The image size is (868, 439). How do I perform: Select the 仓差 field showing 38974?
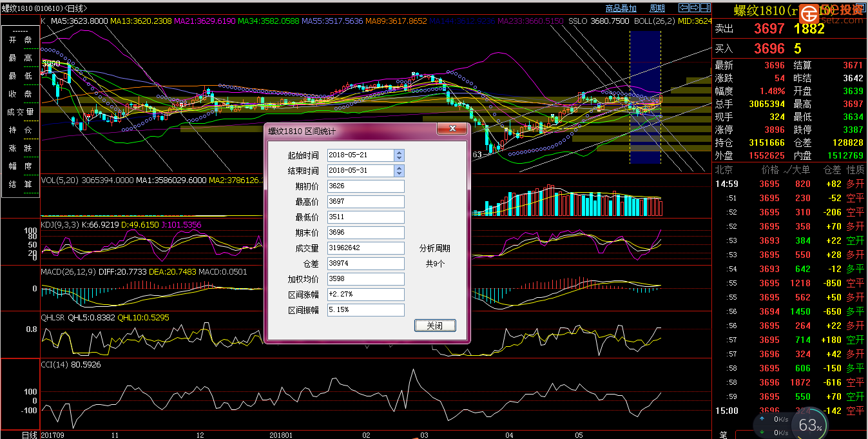point(365,264)
